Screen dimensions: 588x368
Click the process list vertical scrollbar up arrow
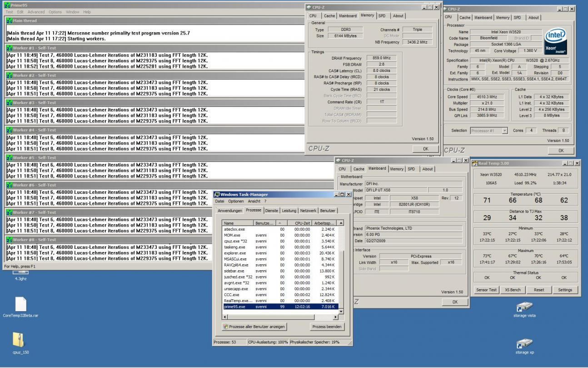coord(341,223)
